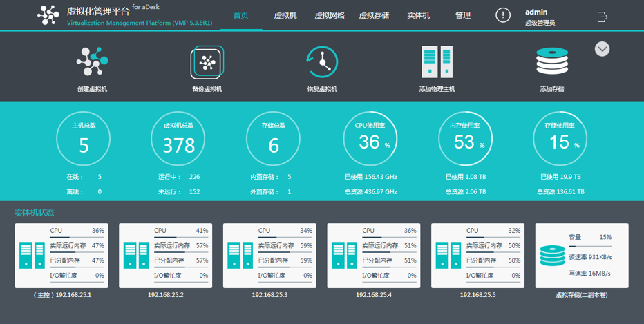The image size is (644, 324).
Task: Click the logout icon beside admin
Action: pyautogui.click(x=603, y=17)
